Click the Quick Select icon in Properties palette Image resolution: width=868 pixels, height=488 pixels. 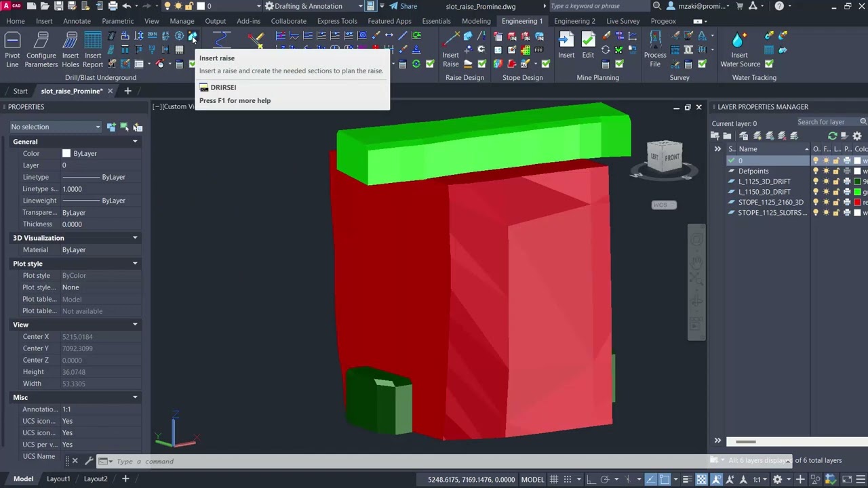click(138, 127)
